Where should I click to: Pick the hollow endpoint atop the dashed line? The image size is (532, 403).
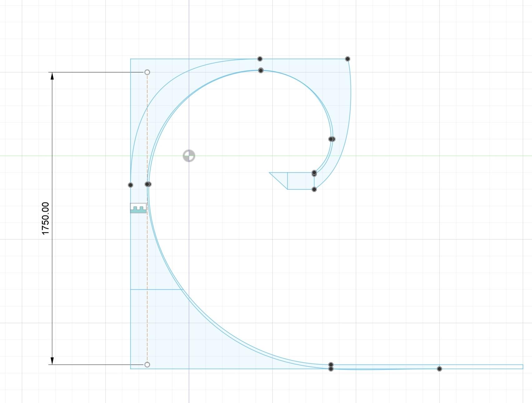click(147, 72)
